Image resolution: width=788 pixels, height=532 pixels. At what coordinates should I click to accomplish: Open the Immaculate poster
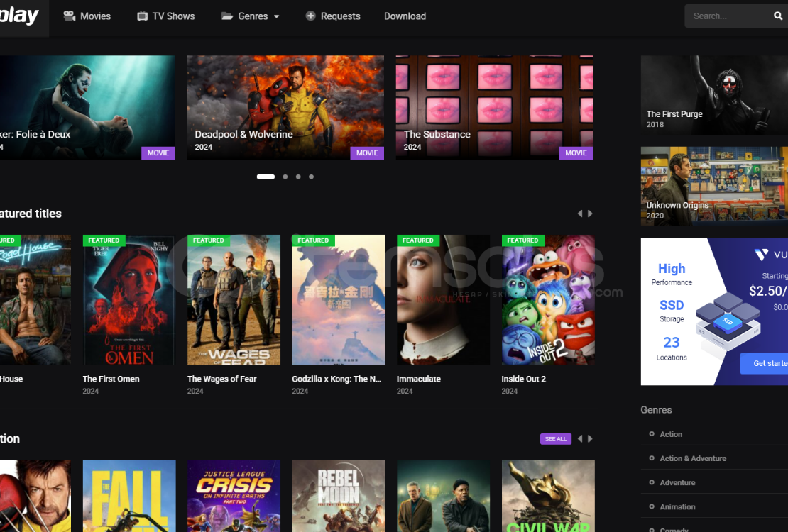443,300
